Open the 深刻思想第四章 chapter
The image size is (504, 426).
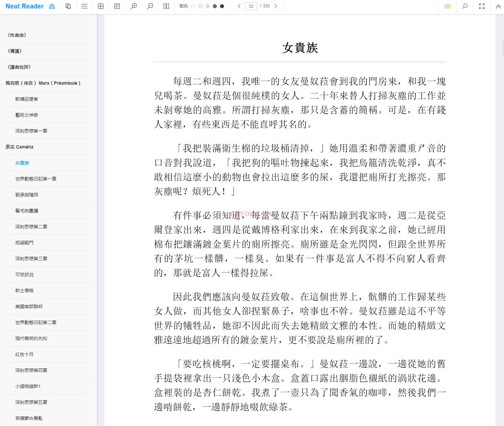coord(31,370)
